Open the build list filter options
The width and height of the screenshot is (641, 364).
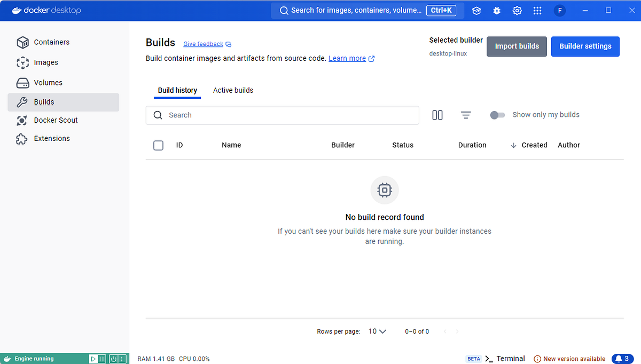pos(466,115)
